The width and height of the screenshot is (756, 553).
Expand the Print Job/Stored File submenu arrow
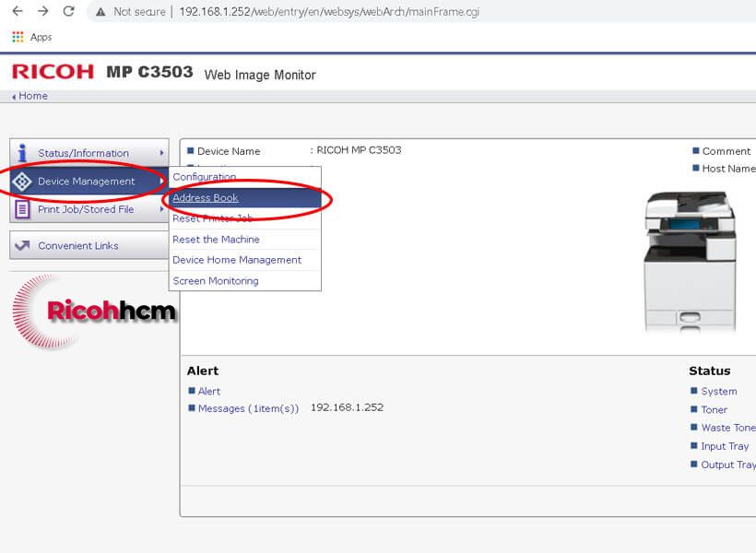[x=162, y=209]
